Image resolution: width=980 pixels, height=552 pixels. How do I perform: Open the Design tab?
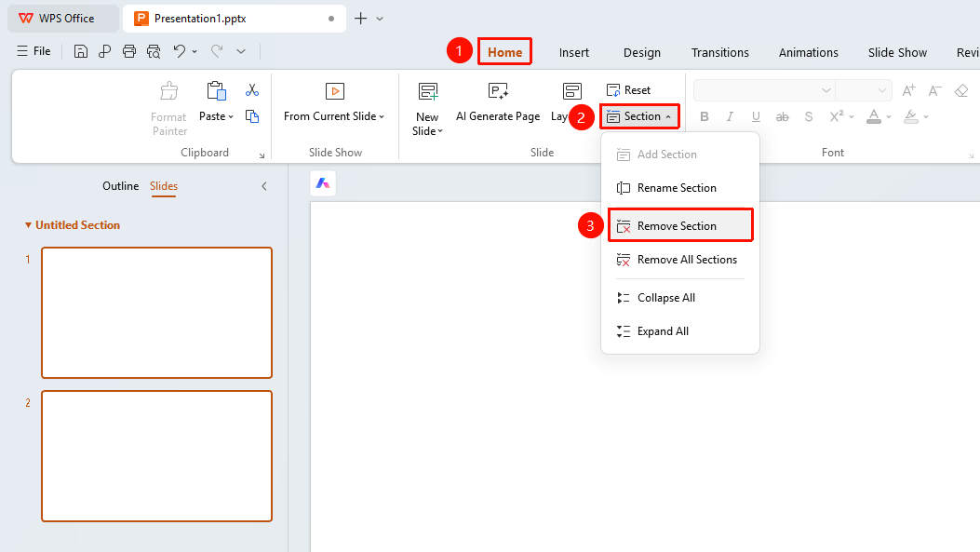(642, 52)
